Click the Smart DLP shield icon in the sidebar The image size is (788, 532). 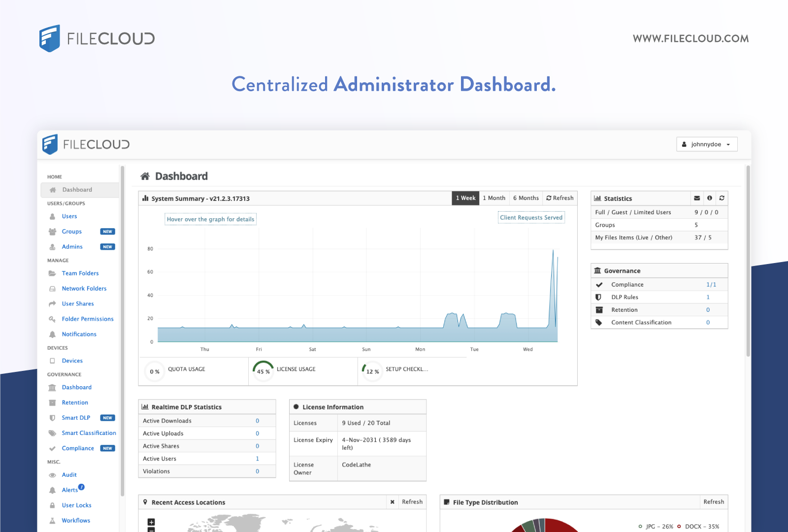pyautogui.click(x=52, y=418)
